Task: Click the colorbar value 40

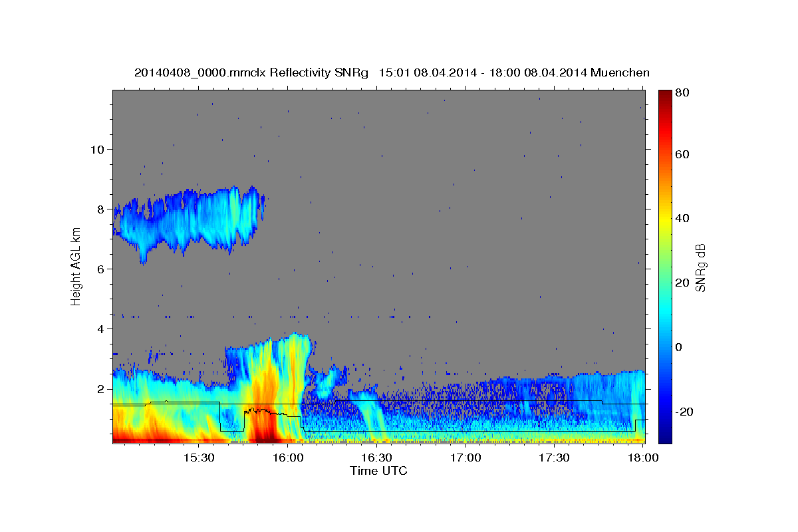Action: click(682, 218)
